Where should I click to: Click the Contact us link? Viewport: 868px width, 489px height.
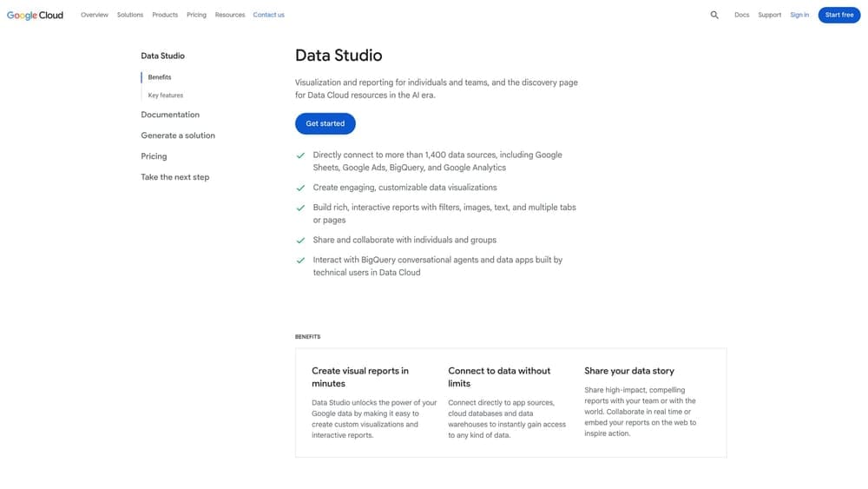pos(268,15)
